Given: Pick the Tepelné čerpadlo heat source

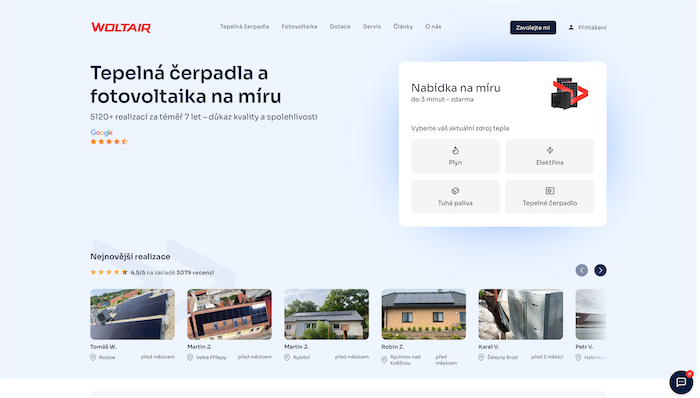Looking at the screenshot, I should coord(550,197).
